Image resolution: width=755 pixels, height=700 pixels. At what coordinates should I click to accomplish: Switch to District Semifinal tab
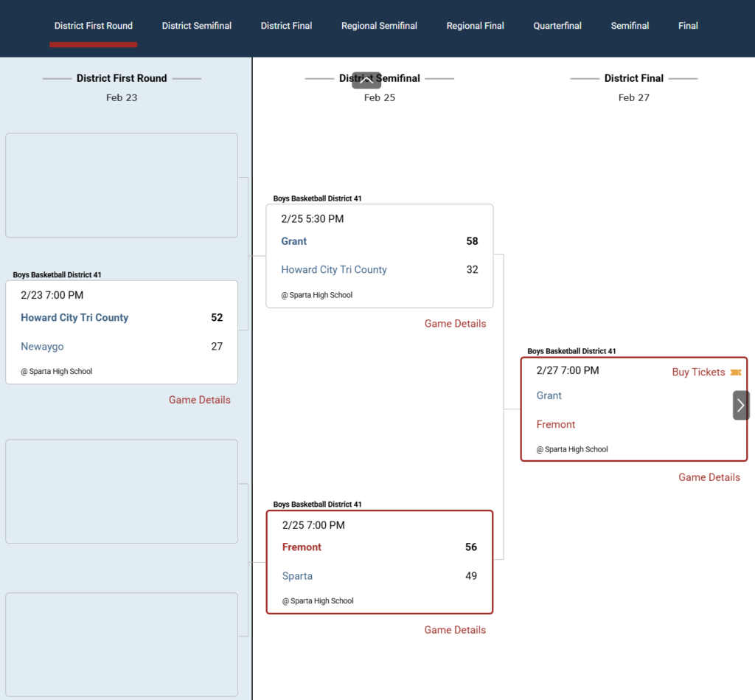tap(197, 26)
